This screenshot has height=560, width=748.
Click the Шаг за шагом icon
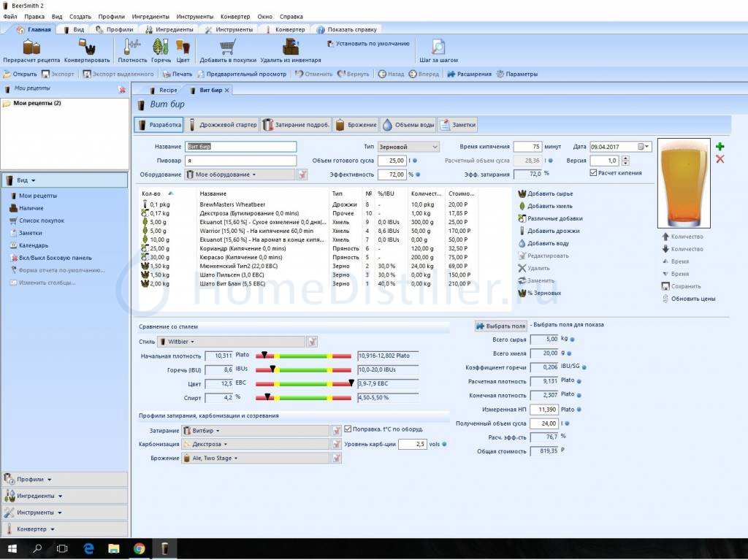point(438,47)
